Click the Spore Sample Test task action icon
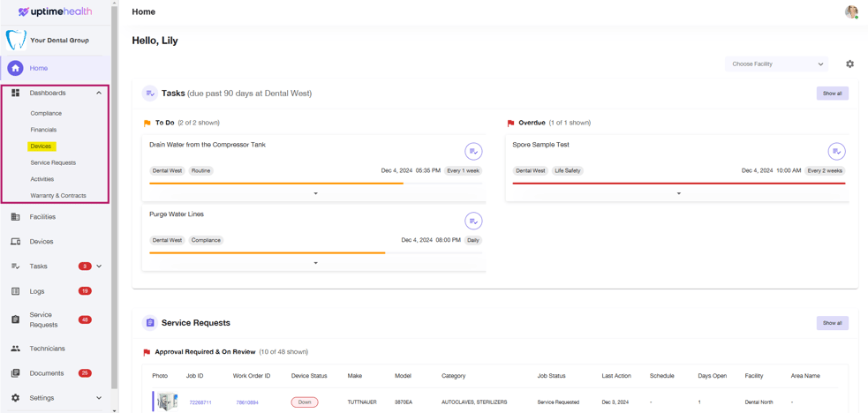Screen dimensions: 868x413 point(836,152)
